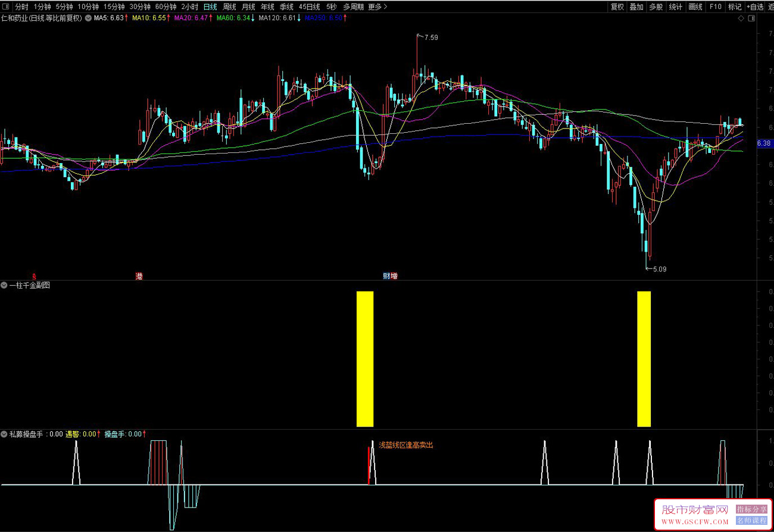
Task: Select the 5秒 period tab
Action: [331, 7]
